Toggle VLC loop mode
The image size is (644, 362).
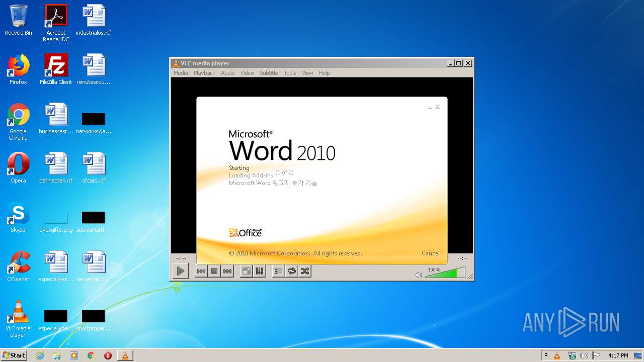click(292, 271)
